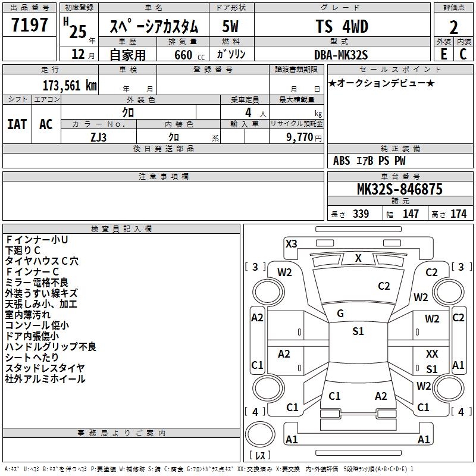Select the car name スペーシアカスタム
Viewport: 476px width, 476px height.
click(154, 26)
